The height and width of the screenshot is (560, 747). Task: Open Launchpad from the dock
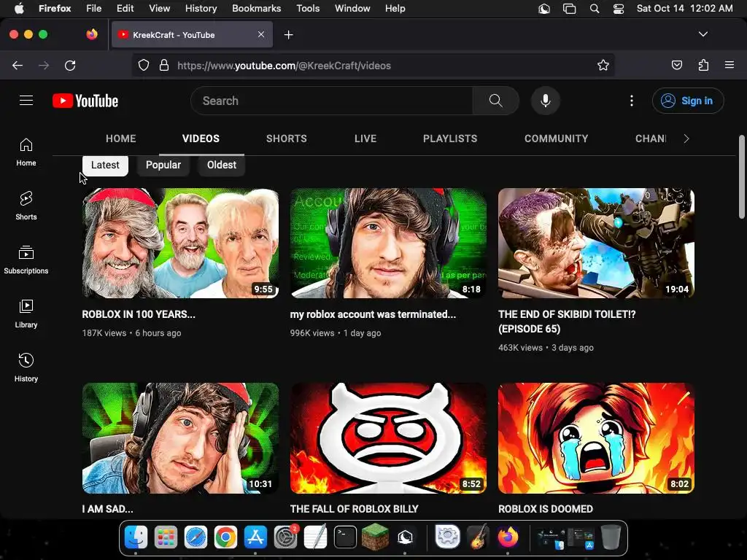166,537
